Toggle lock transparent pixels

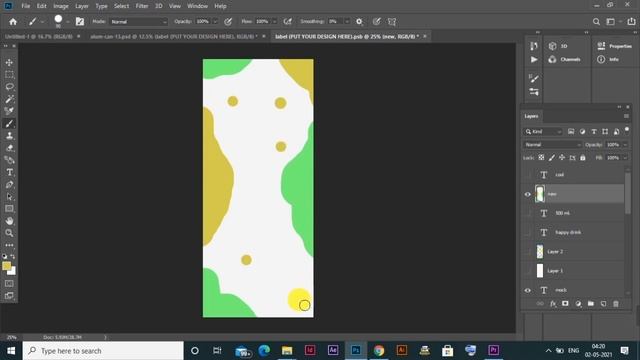(x=541, y=158)
